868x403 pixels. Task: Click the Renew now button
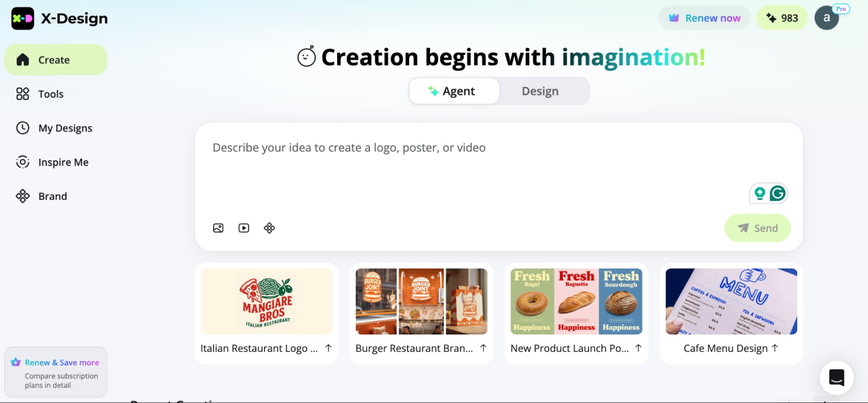704,18
